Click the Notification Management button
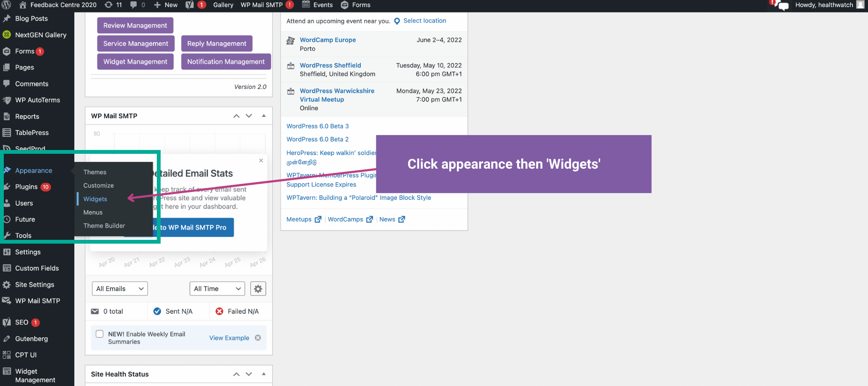 (x=226, y=62)
